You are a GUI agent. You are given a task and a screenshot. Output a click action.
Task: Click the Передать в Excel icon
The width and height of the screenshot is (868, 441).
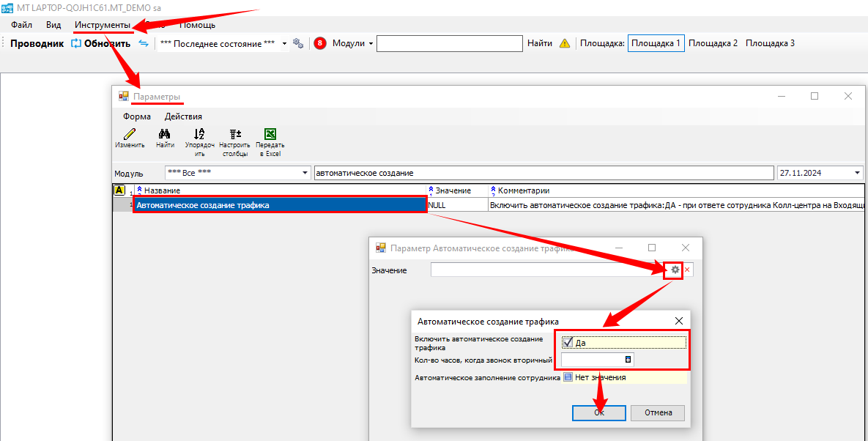(270, 135)
